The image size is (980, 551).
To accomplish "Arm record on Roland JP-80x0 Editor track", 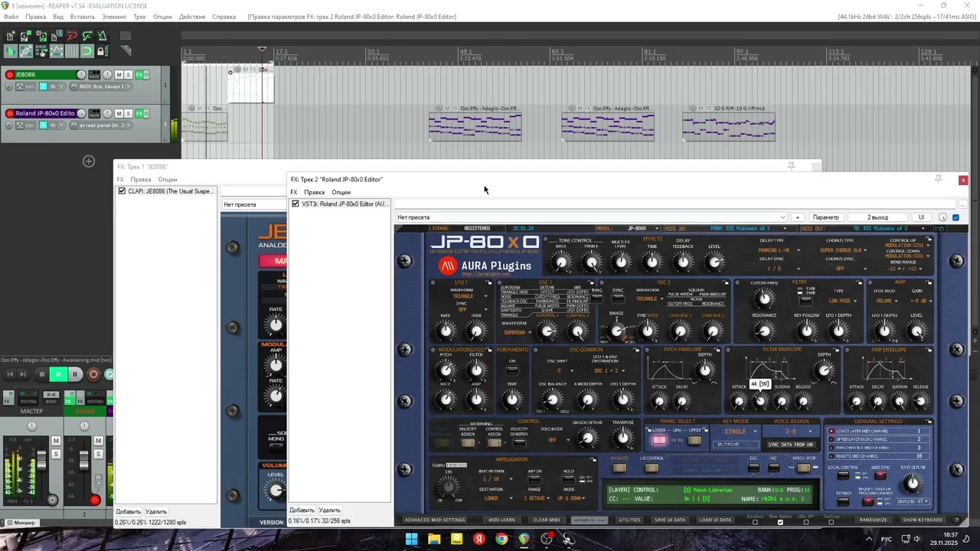I will [10, 113].
